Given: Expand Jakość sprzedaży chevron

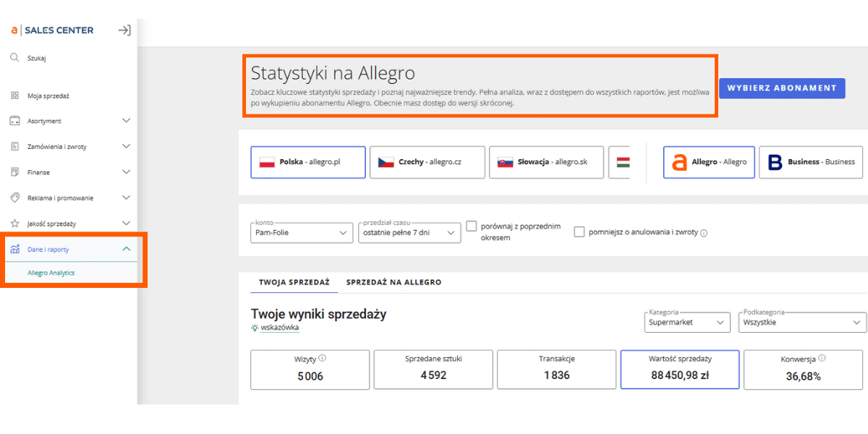Looking at the screenshot, I should pos(127,224).
